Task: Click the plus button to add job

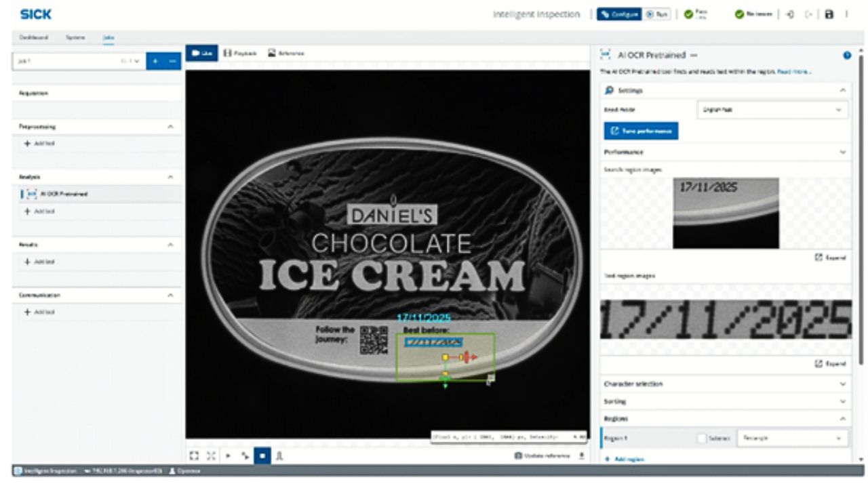Action: (155, 61)
